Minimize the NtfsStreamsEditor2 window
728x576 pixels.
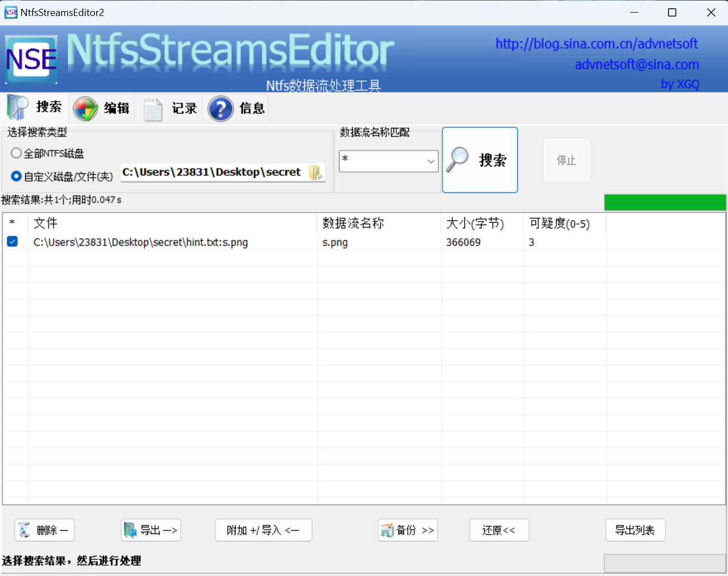tap(634, 12)
